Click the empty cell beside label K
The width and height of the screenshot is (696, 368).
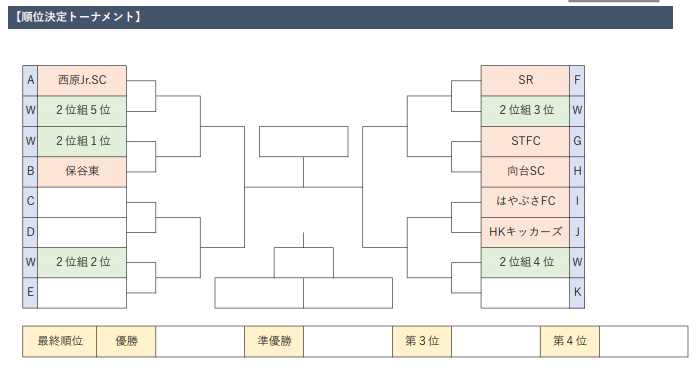pos(525,293)
